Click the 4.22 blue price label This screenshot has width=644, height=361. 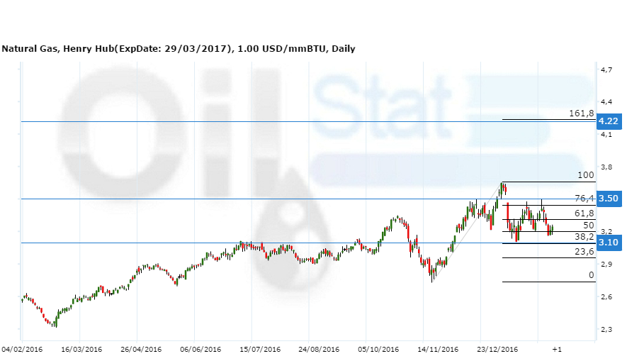point(609,121)
